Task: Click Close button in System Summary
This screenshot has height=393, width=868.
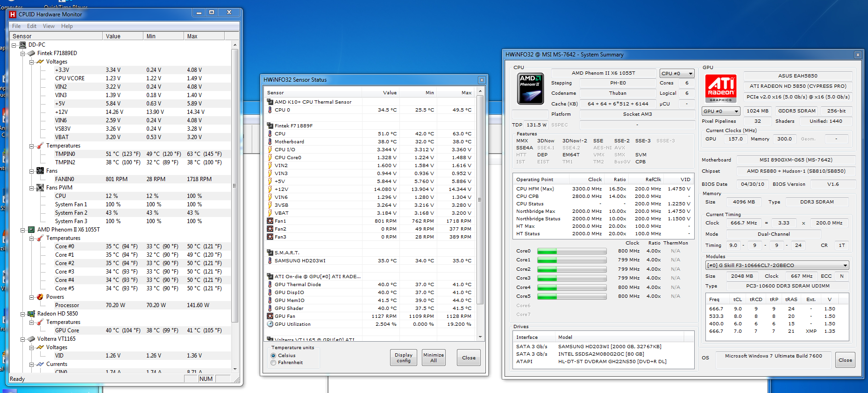Action: coord(845,360)
